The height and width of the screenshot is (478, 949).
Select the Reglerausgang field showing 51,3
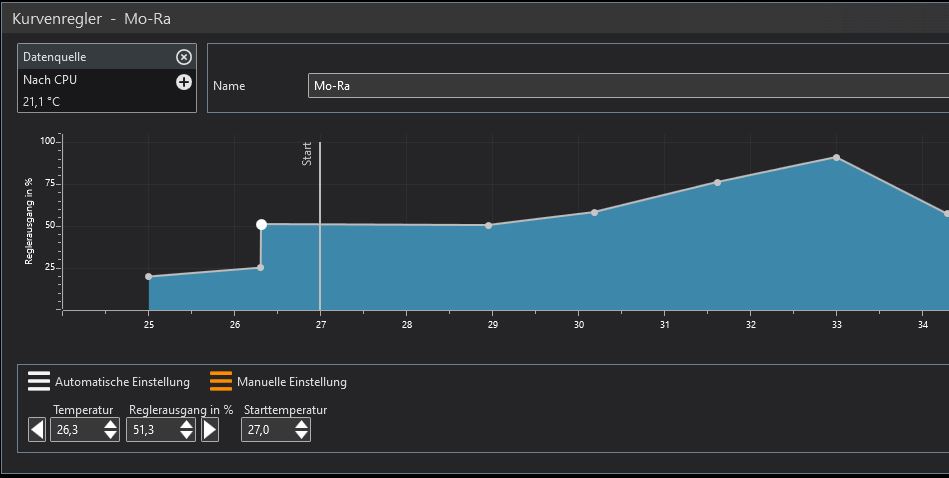[151, 430]
